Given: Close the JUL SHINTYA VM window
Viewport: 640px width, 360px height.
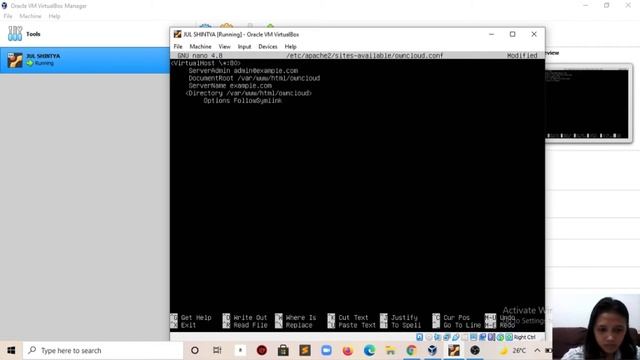Looking at the screenshot, I should coord(534,34).
